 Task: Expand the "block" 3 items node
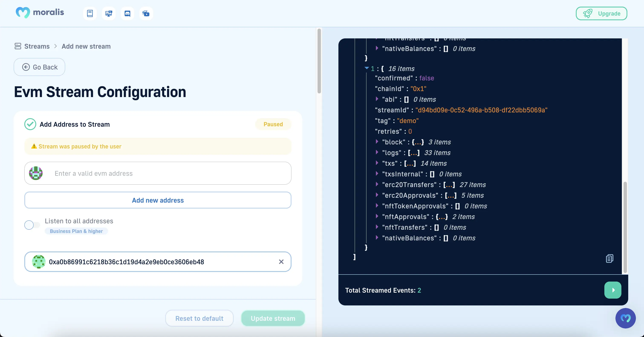point(377,142)
